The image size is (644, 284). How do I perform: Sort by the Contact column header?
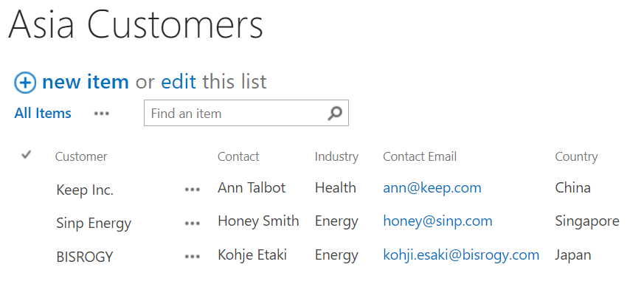[x=238, y=156]
